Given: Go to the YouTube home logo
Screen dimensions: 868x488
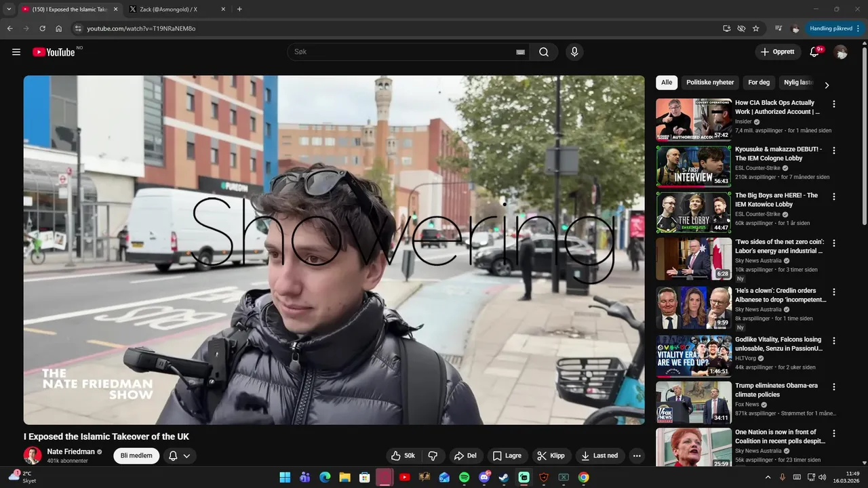Looking at the screenshot, I should point(54,52).
